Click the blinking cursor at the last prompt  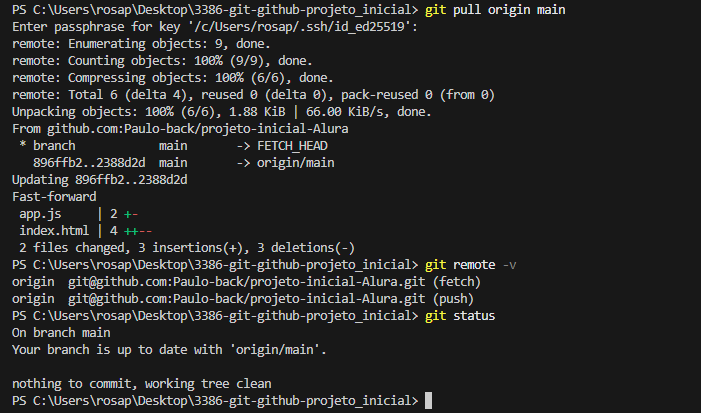428,400
